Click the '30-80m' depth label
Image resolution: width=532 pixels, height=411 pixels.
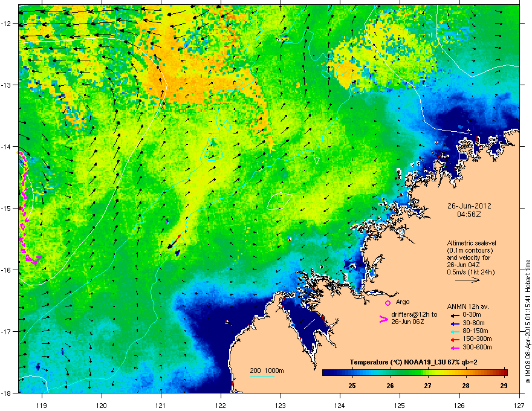click(473, 323)
